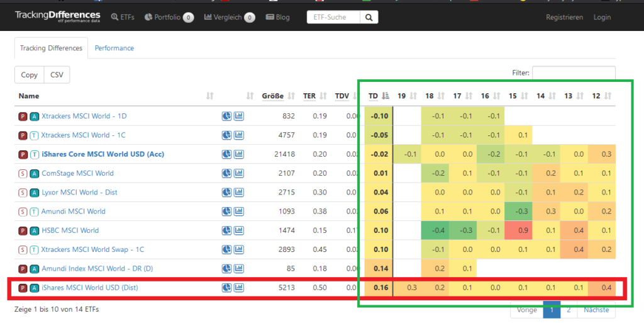Screen dimensions: 644x323
Task: Add Xtrackers MSCI World Swap to portfolio
Action: [226, 249]
